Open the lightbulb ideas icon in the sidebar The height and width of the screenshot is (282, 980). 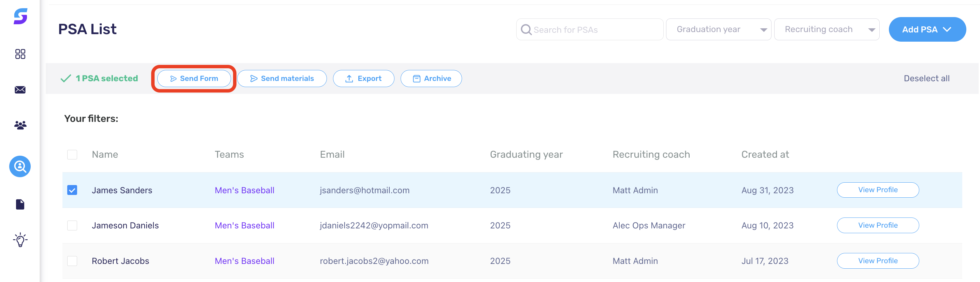pos(20,240)
